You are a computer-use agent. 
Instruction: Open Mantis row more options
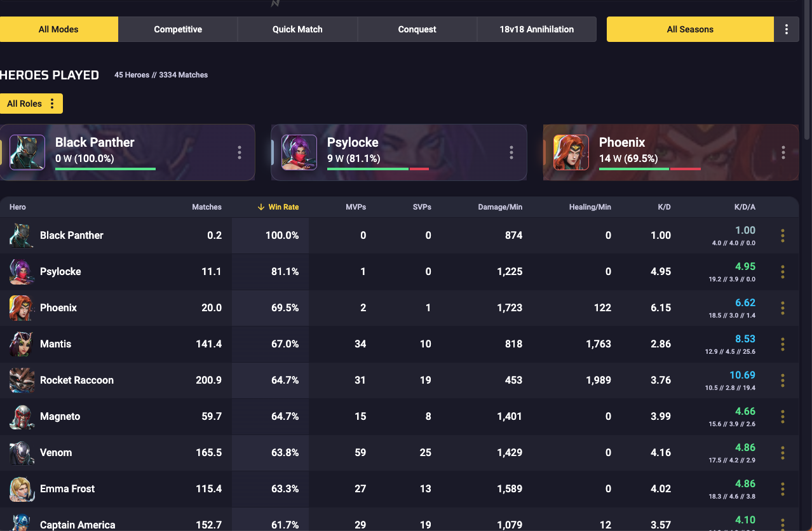pos(783,344)
